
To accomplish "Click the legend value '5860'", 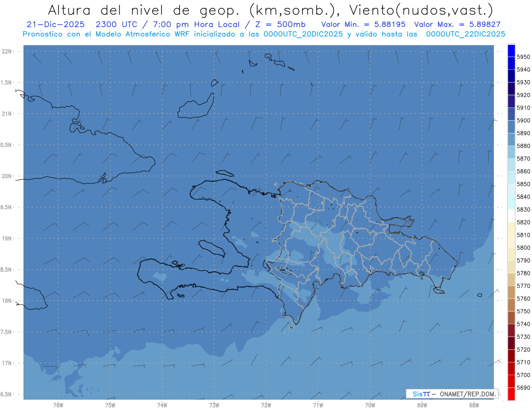I will click(x=524, y=171).
